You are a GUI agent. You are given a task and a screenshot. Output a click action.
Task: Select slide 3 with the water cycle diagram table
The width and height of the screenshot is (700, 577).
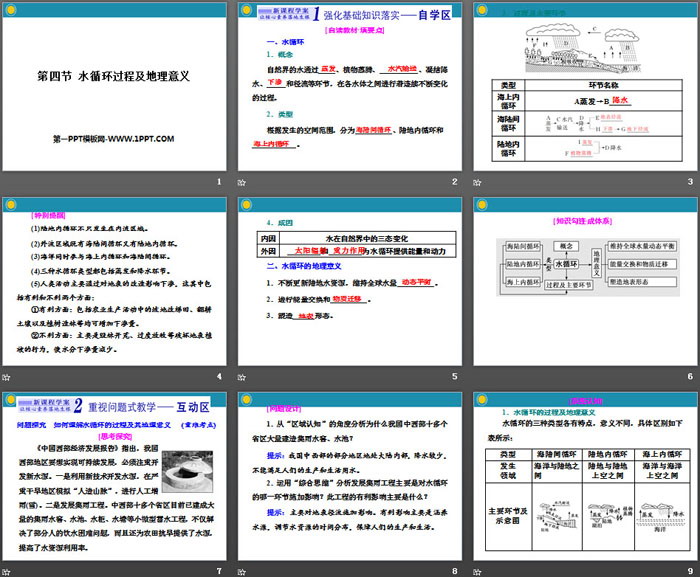click(585, 86)
